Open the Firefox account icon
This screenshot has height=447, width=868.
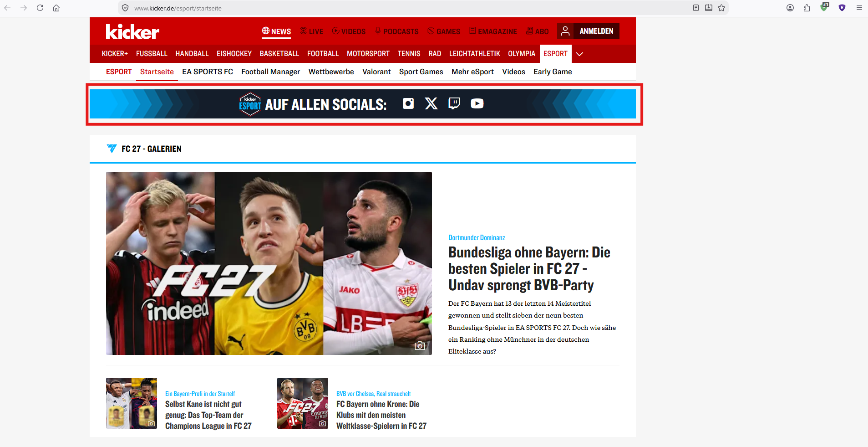pyautogui.click(x=790, y=8)
